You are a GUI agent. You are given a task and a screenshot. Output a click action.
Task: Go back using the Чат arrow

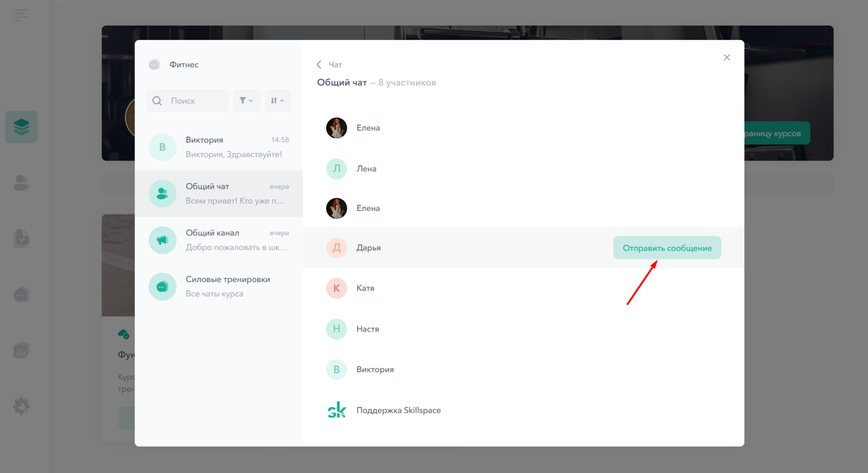pos(319,65)
